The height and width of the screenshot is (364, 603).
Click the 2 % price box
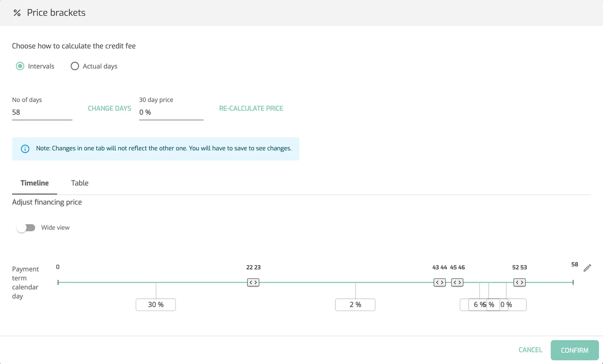click(355, 305)
